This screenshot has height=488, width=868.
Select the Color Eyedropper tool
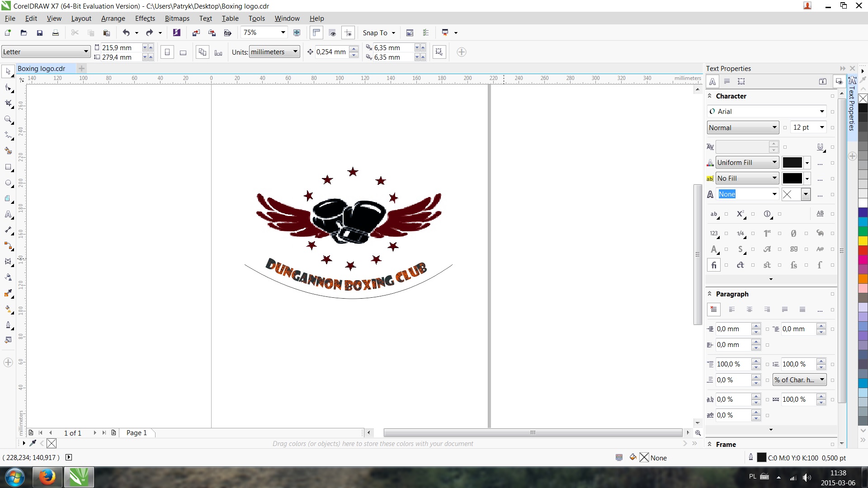coord(8,294)
